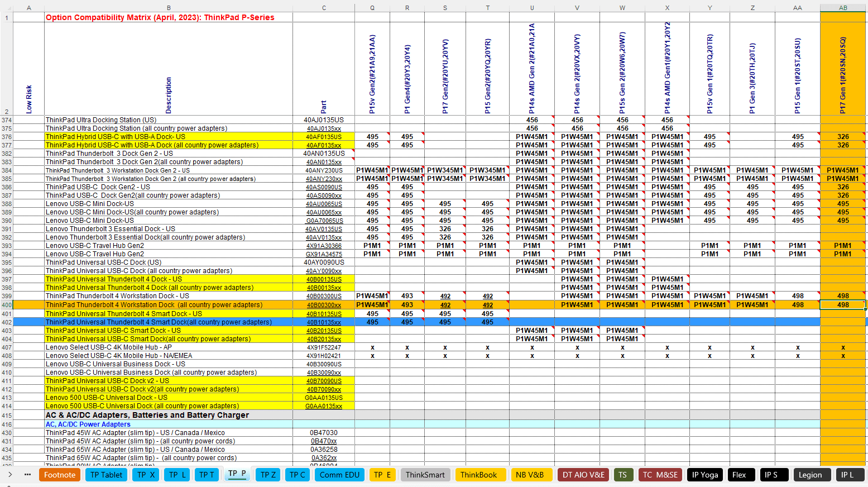The height and width of the screenshot is (487, 868).
Task: Go to the TP L sheet tab
Action: (x=178, y=475)
